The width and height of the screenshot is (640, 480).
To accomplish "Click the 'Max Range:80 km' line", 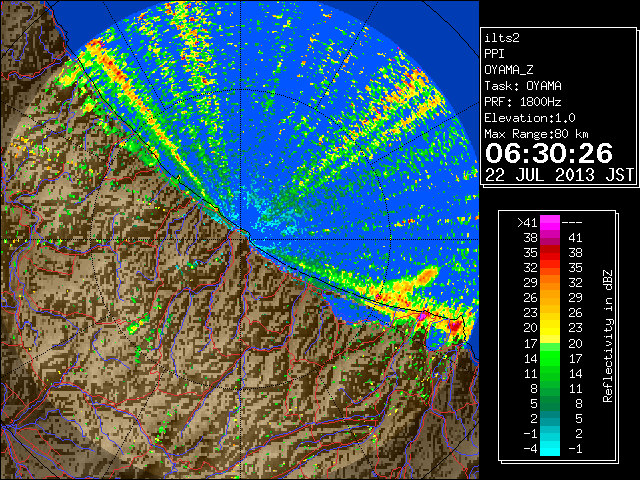I will (536, 134).
